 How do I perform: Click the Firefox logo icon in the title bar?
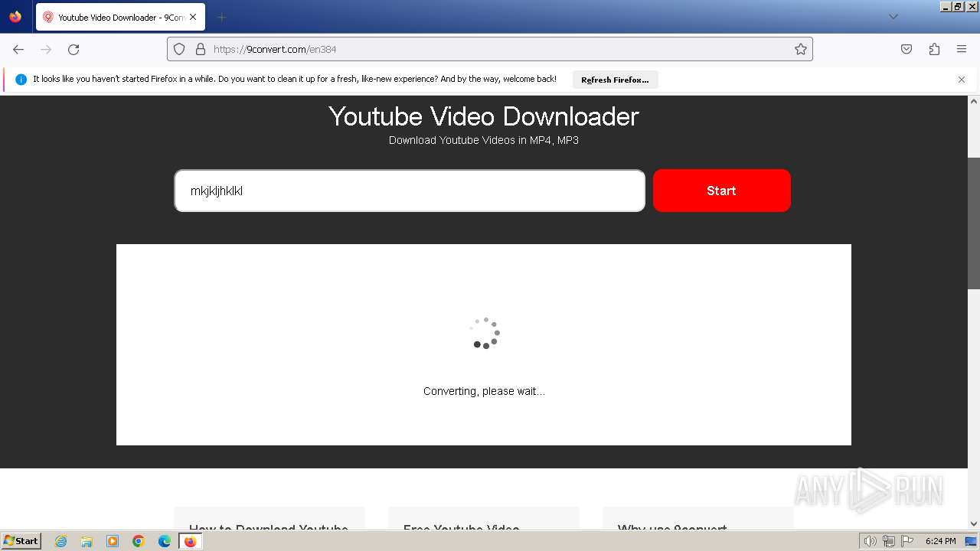tap(15, 17)
